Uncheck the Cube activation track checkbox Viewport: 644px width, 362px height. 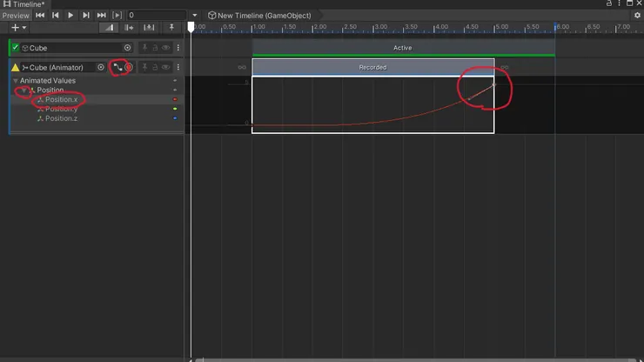[15, 48]
